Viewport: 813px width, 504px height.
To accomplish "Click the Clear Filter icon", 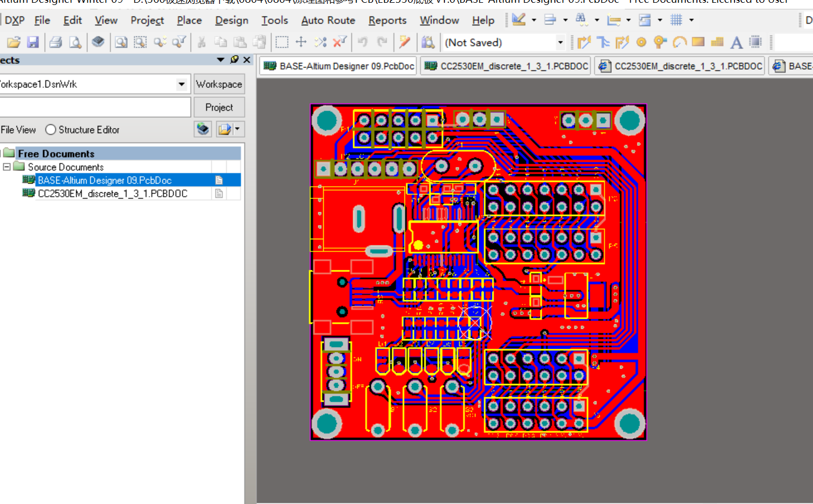I will (340, 42).
